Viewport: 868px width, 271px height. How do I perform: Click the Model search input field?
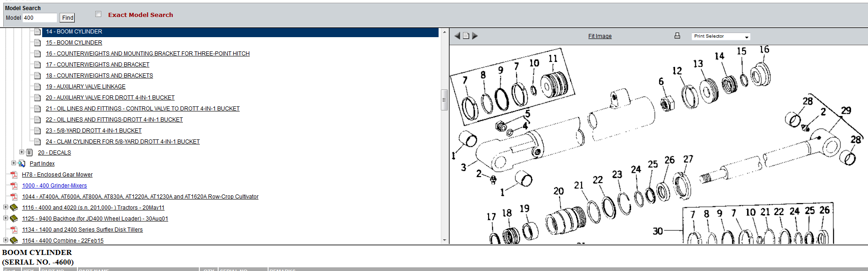tap(39, 18)
